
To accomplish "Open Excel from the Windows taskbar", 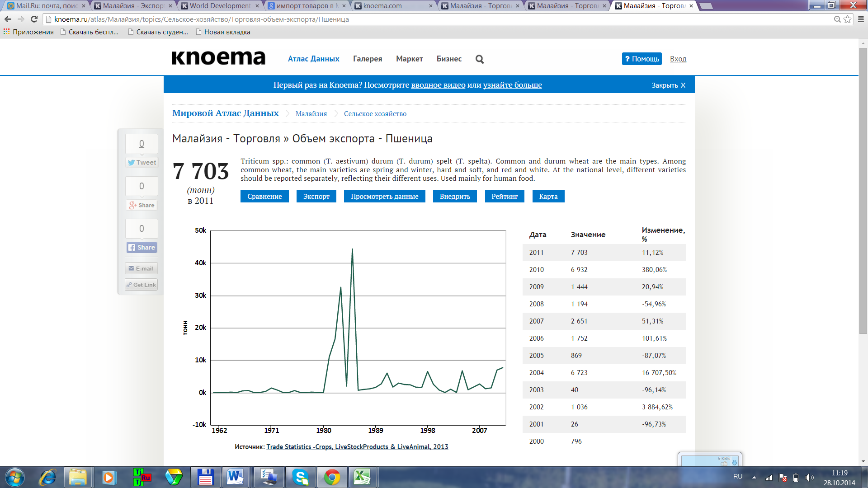I will point(362,477).
